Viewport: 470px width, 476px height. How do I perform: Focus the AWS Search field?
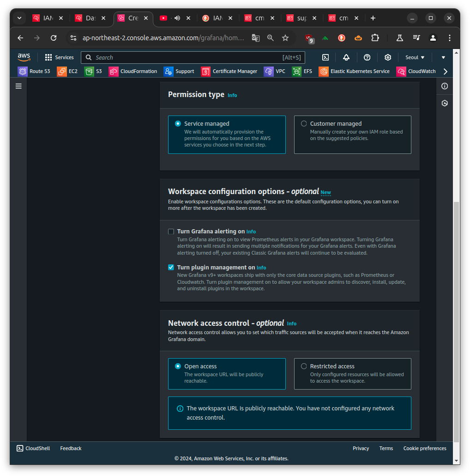pyautogui.click(x=193, y=57)
